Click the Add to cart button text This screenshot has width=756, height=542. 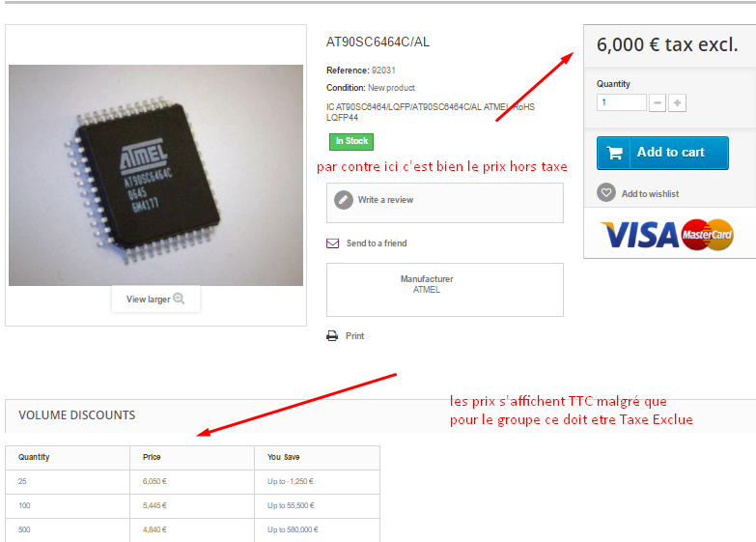click(671, 152)
